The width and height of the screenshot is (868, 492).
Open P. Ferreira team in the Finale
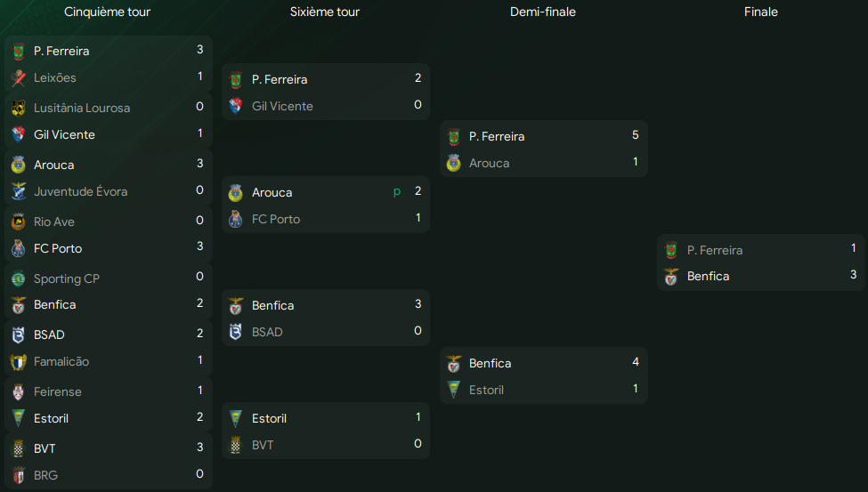715,250
